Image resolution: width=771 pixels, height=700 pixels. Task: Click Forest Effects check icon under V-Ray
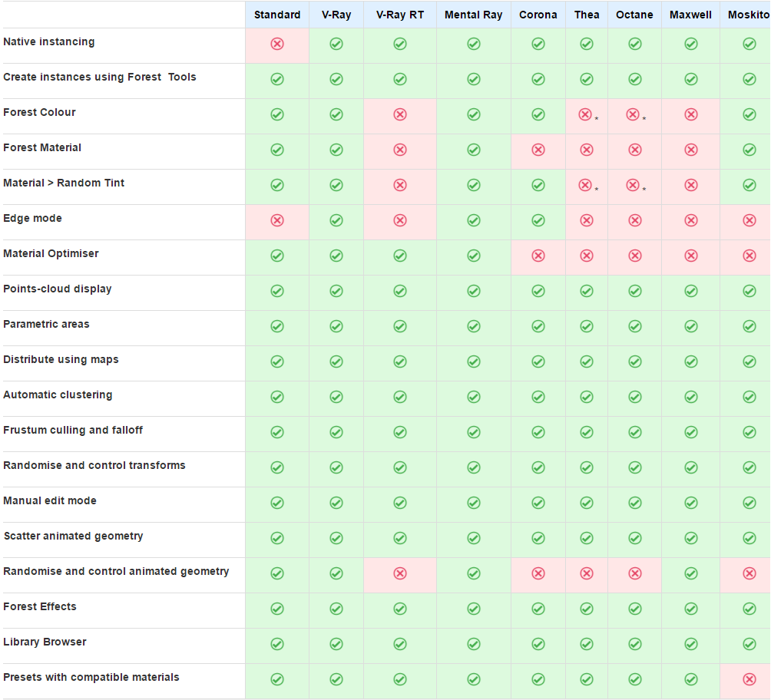click(x=336, y=609)
